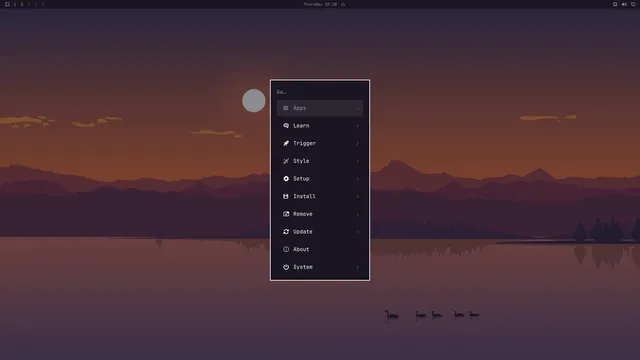Click the refresh arrows icon beside Update
Viewport: 640px width, 360px height.
(286, 231)
